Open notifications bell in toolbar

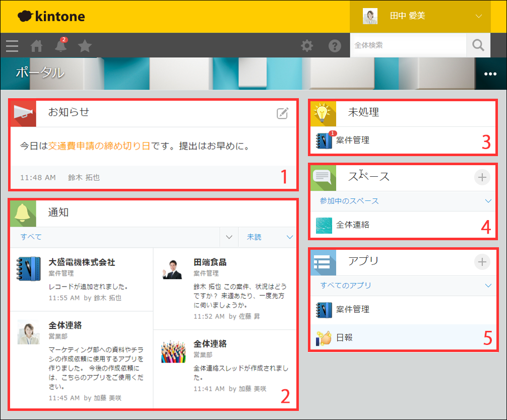tap(60, 46)
